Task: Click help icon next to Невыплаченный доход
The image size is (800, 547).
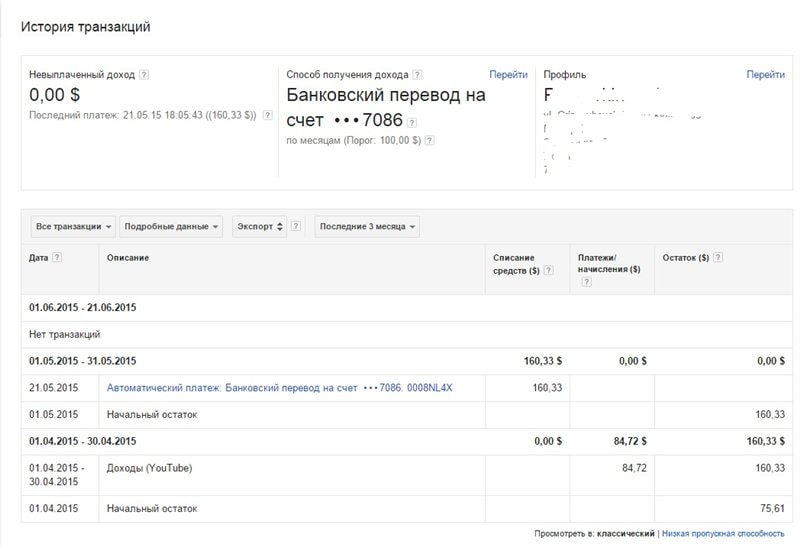Action: click(144, 75)
